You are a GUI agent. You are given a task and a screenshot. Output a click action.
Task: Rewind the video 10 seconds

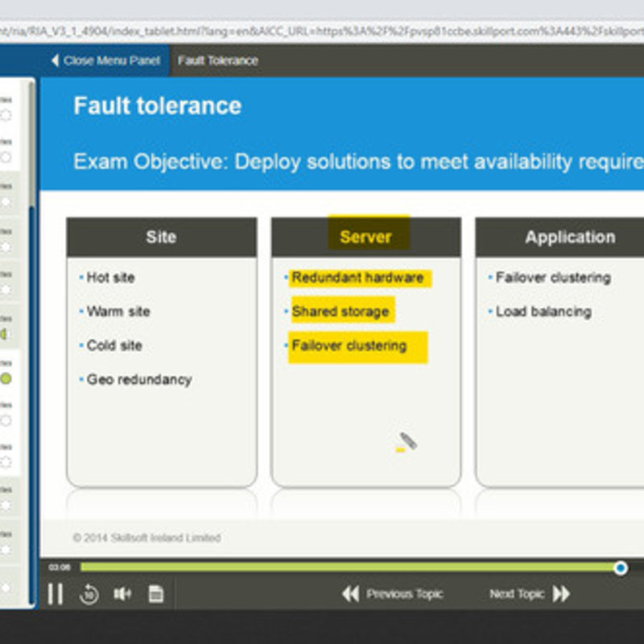pos(89,594)
